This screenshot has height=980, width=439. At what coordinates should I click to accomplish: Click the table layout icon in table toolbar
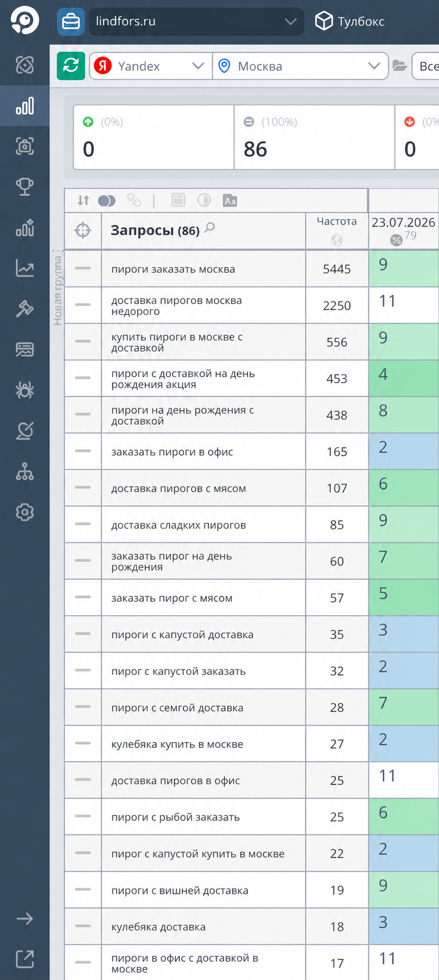[178, 200]
